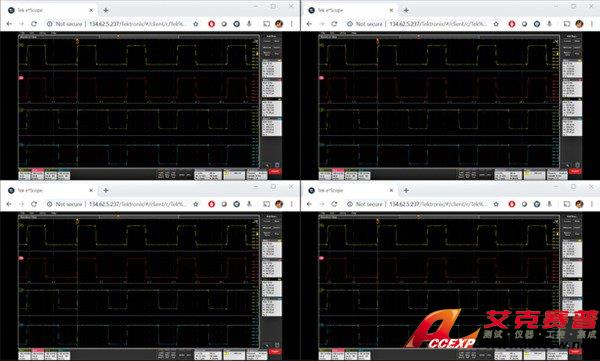
Task: Reload the page in upper-left browser window
Action: click(x=34, y=24)
